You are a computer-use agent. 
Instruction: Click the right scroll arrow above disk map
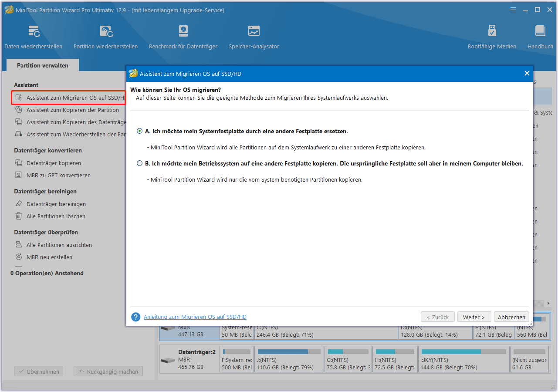(x=548, y=303)
